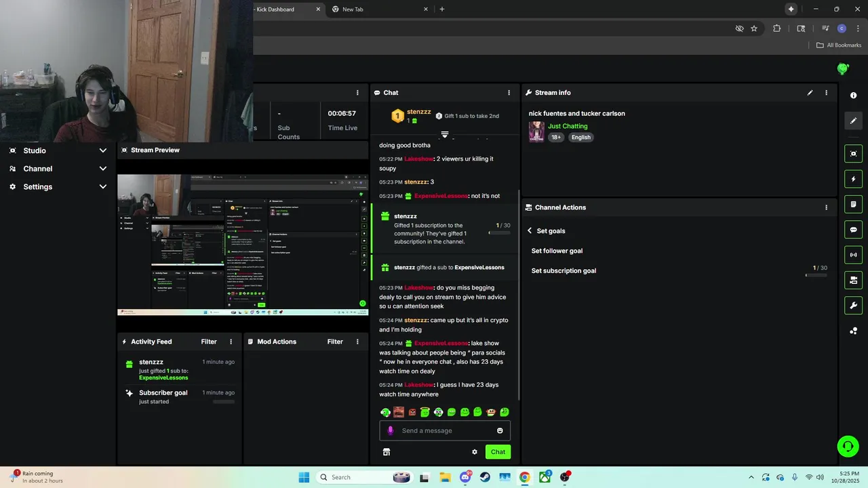The width and height of the screenshot is (868, 488).
Task: Send the message with the Chat button
Action: tap(498, 452)
